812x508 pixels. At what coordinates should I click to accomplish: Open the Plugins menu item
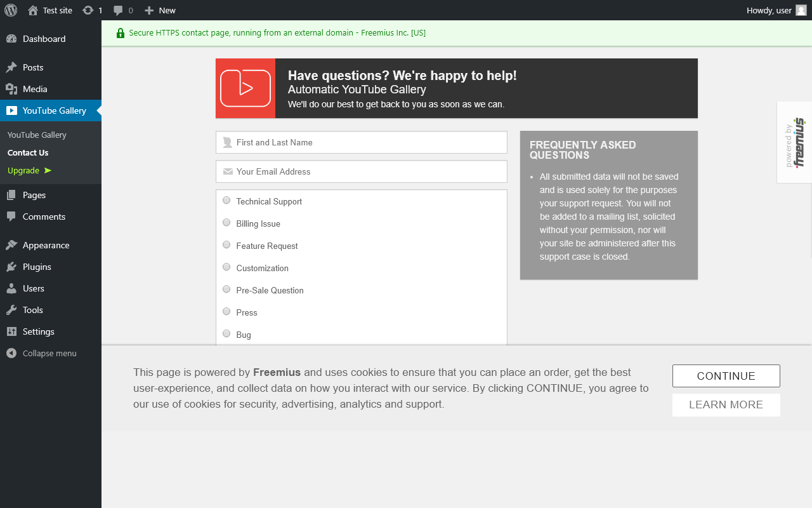click(x=51, y=267)
